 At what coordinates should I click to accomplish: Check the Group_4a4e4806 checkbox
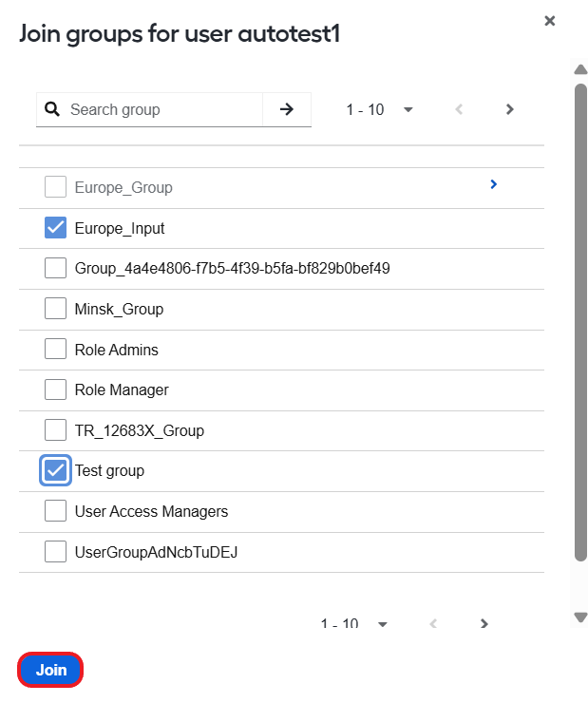tap(56, 268)
